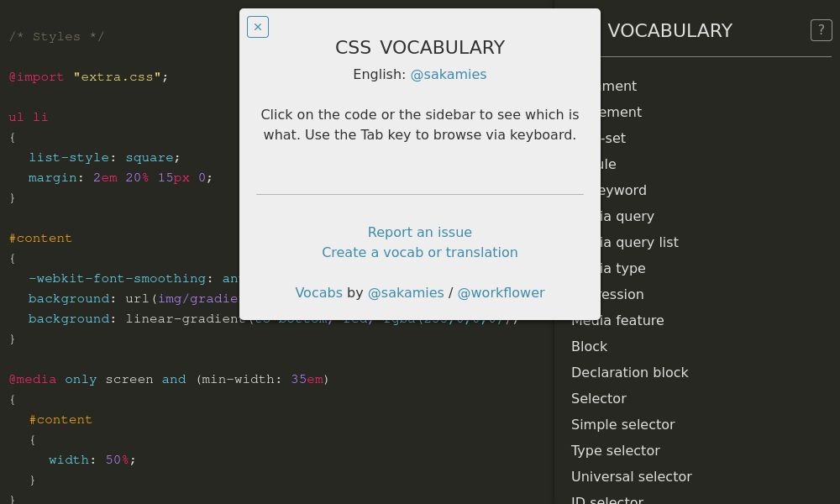Open the Report an issue link
The height and width of the screenshot is (504, 840).
[419, 232]
